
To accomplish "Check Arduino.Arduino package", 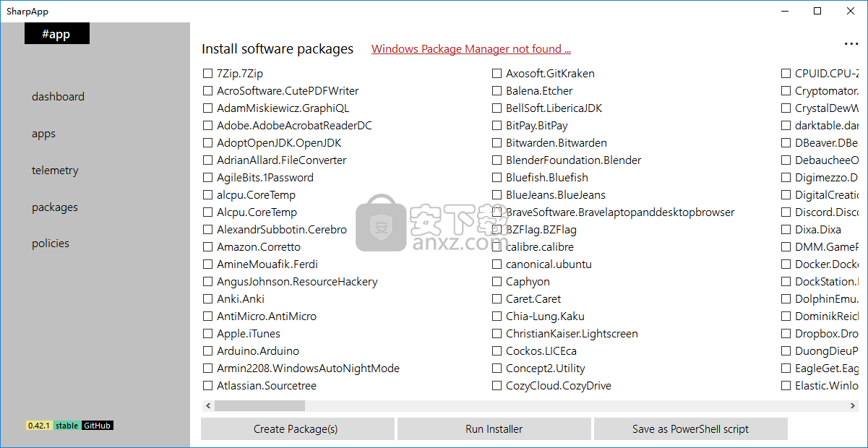I will pos(208,351).
